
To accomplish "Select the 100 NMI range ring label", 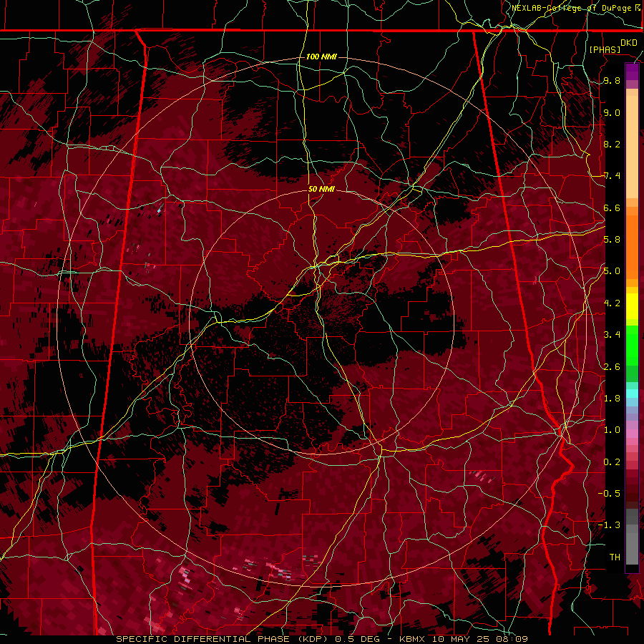I will [321, 57].
